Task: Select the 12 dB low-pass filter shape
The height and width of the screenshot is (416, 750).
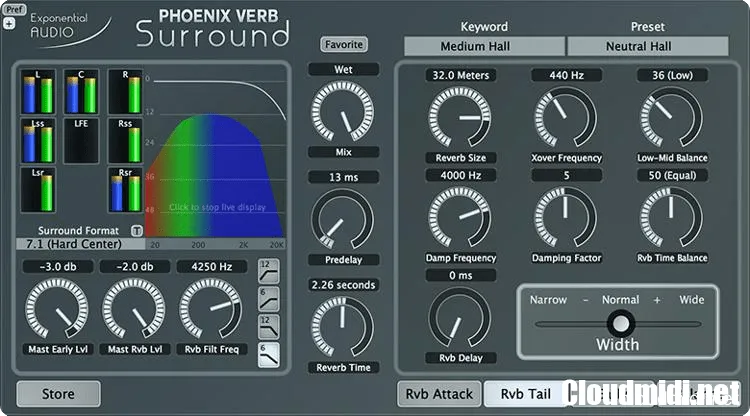Action: pyautogui.click(x=269, y=323)
